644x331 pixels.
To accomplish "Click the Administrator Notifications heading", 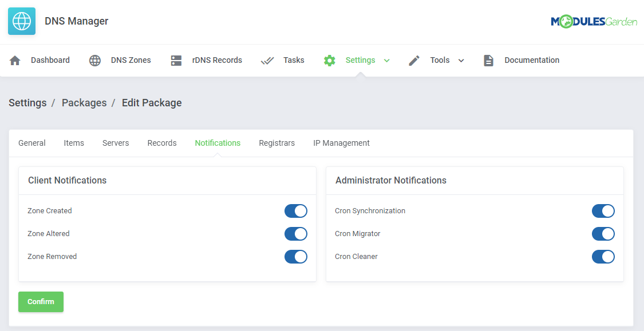I will point(391,181).
